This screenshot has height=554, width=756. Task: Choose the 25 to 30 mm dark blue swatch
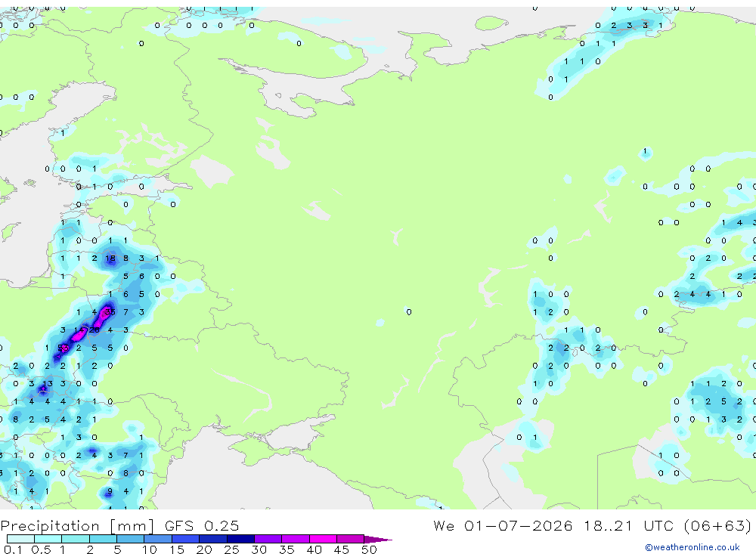pos(240,539)
